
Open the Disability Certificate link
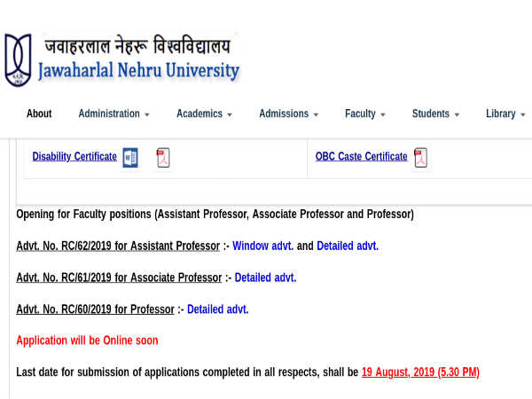(74, 156)
